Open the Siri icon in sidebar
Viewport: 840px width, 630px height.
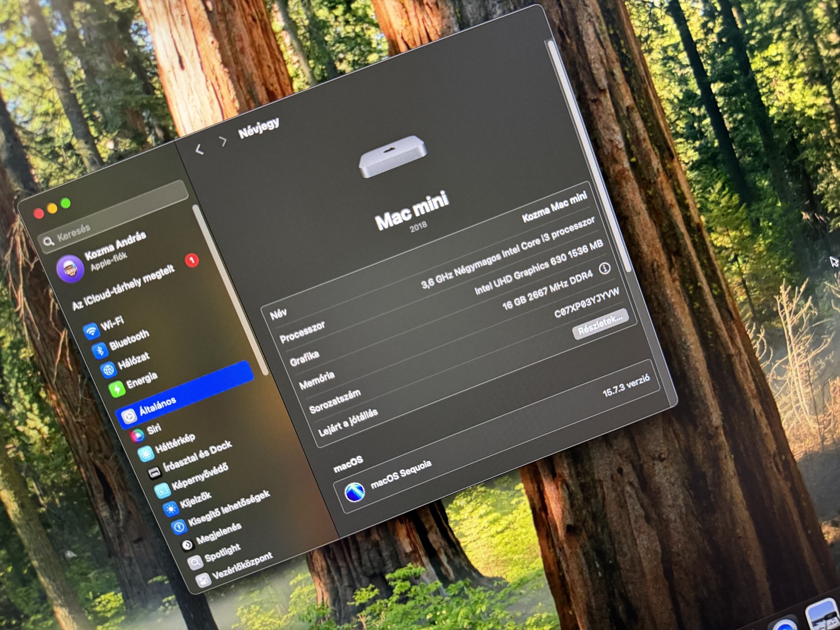(137, 435)
